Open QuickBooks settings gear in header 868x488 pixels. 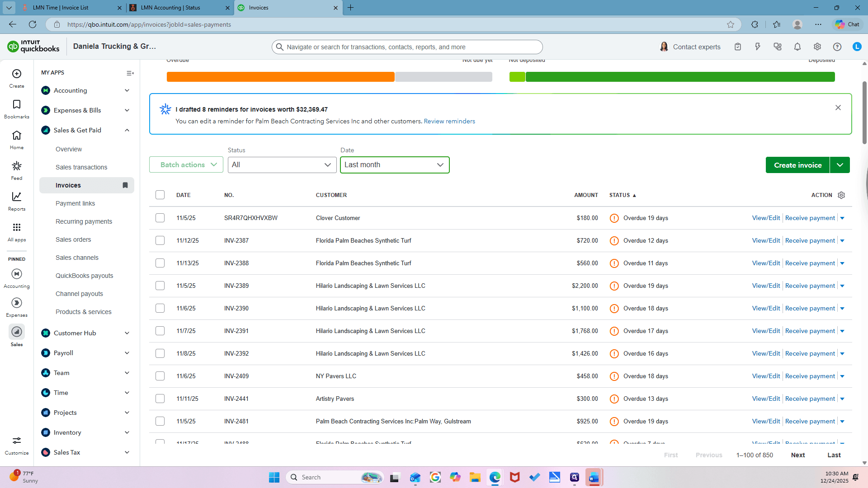817,47
